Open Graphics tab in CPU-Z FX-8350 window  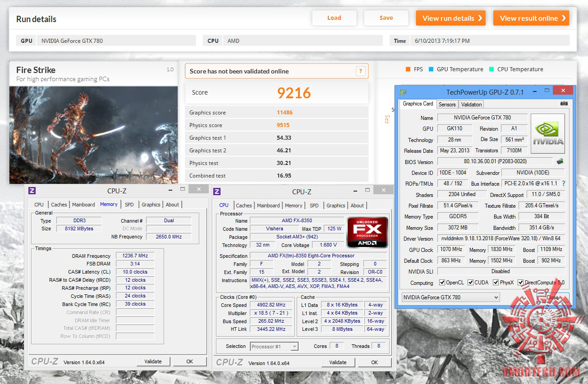click(x=336, y=206)
